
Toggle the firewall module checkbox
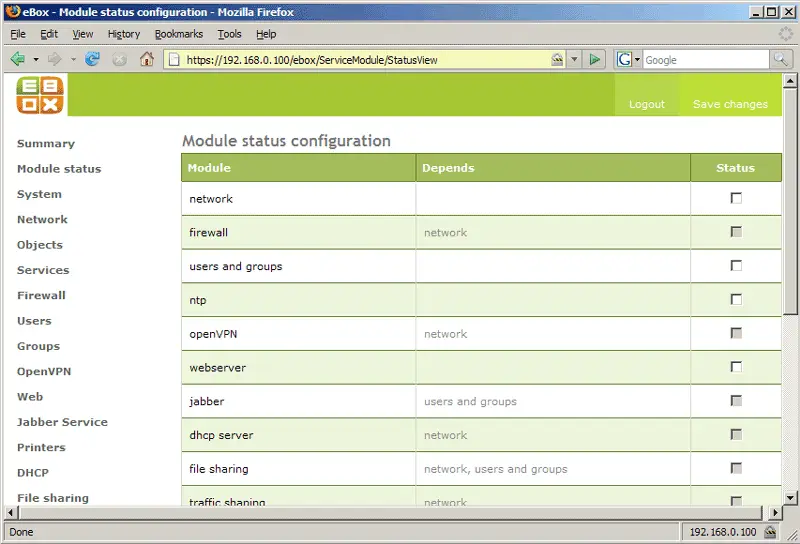tap(736, 232)
